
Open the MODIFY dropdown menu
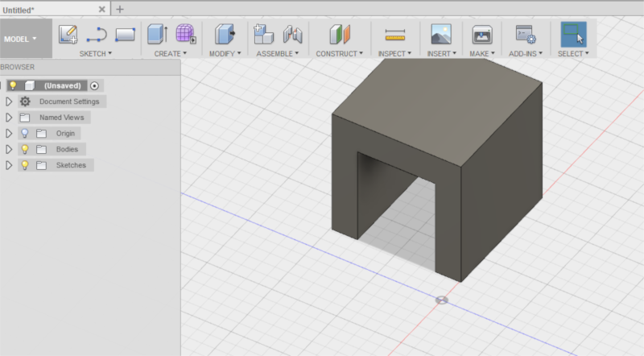(225, 53)
